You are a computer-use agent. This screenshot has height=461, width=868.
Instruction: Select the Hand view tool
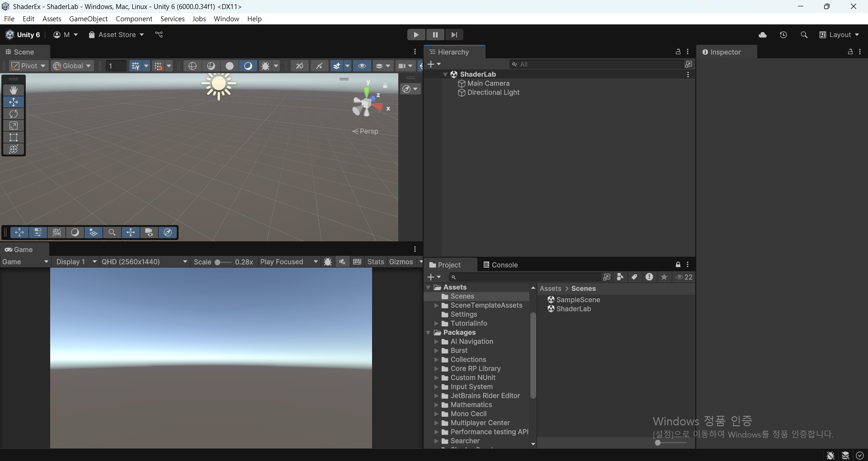coord(14,90)
